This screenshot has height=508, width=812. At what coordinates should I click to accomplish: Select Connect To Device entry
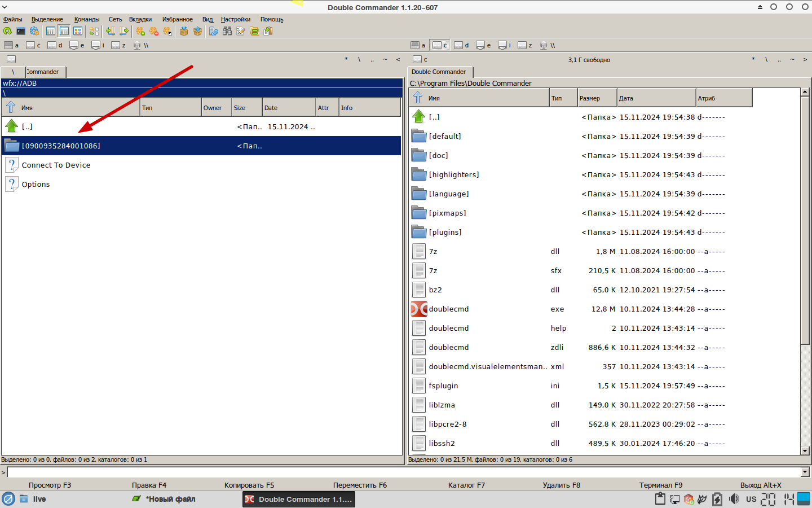(x=201, y=165)
